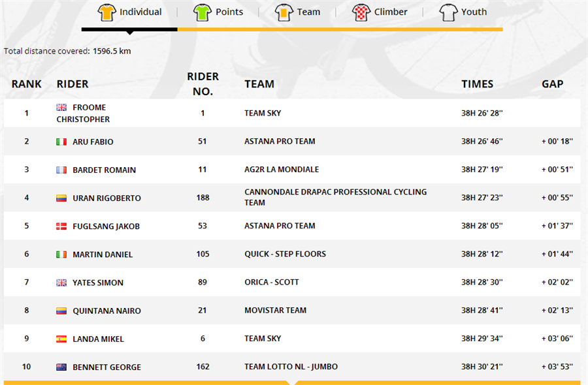Switch to the Individual classification tab

[x=129, y=12]
